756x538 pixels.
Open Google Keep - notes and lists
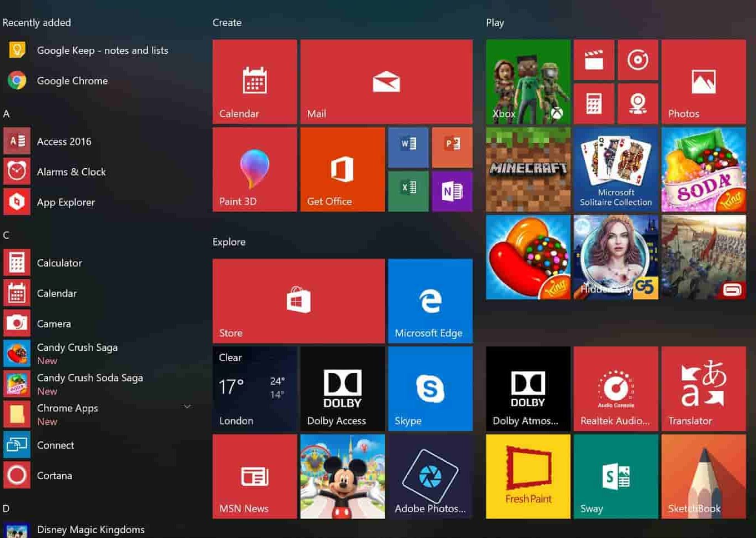(x=103, y=50)
